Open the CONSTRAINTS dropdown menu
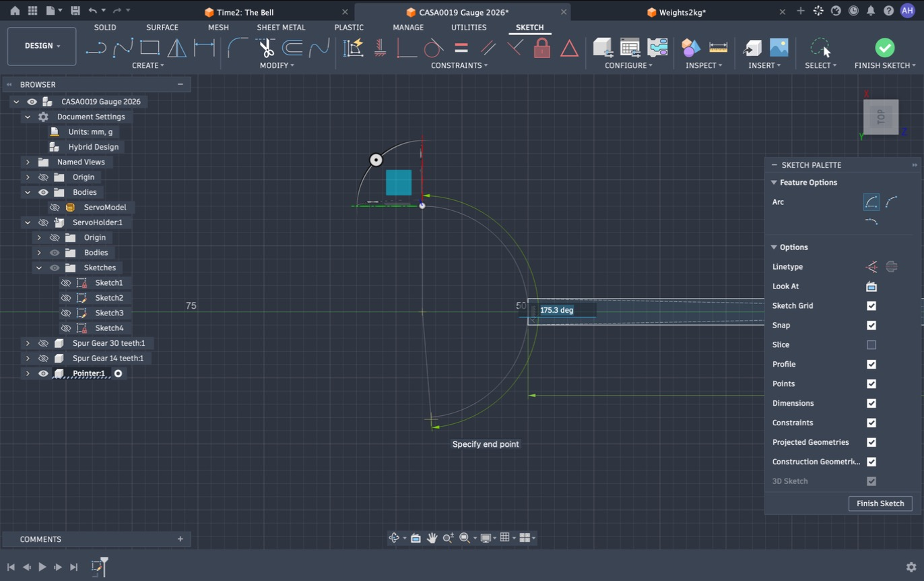This screenshot has width=924, height=581. (x=459, y=65)
